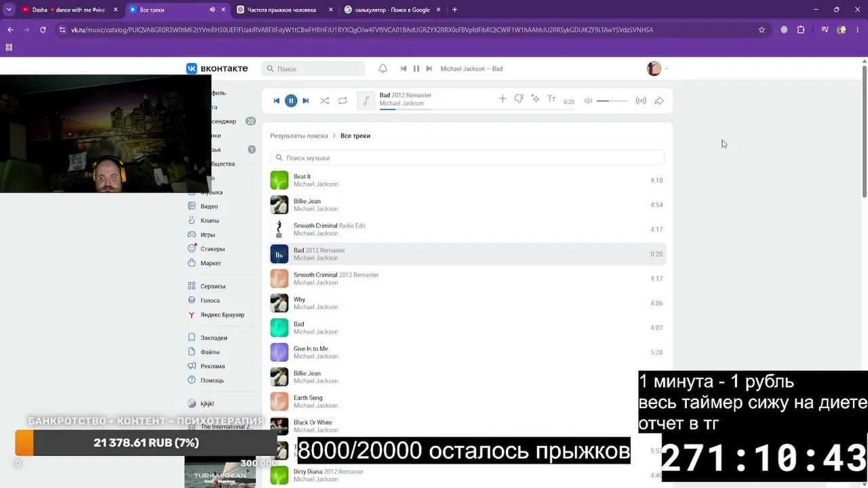Image resolution: width=868 pixels, height=488 pixels.
Task: Open the Стикеры section in sidebar
Action: [212, 249]
